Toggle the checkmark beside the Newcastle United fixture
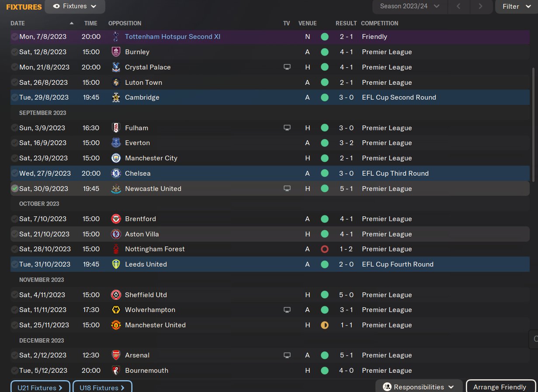The image size is (538, 392). click(15, 189)
